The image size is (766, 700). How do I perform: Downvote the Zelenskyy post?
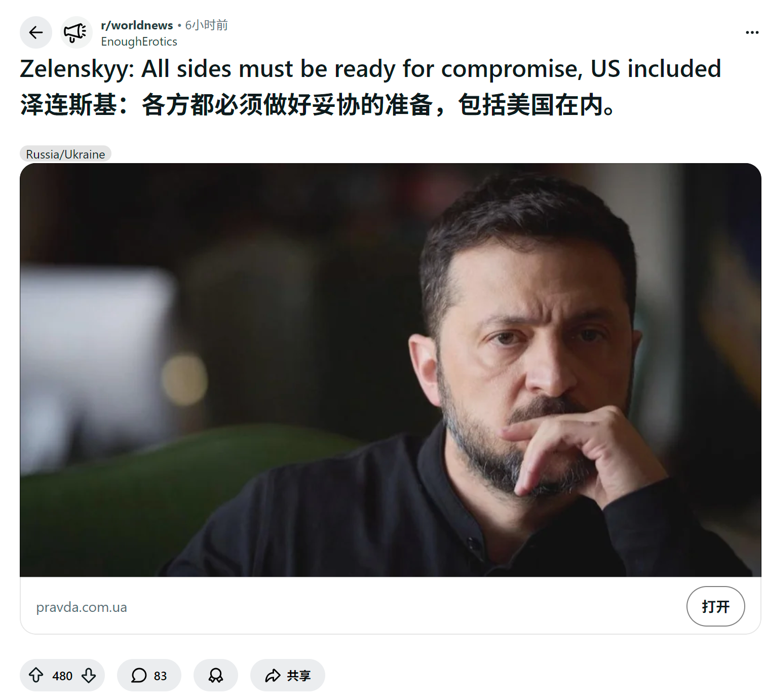pyautogui.click(x=89, y=675)
